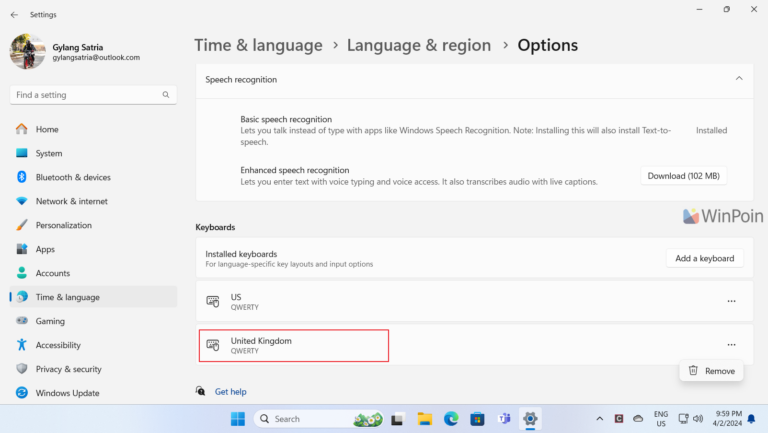Screen dimensions: 768x433
Task: Click the United Kingdom keyboard icon
Action: [213, 345]
